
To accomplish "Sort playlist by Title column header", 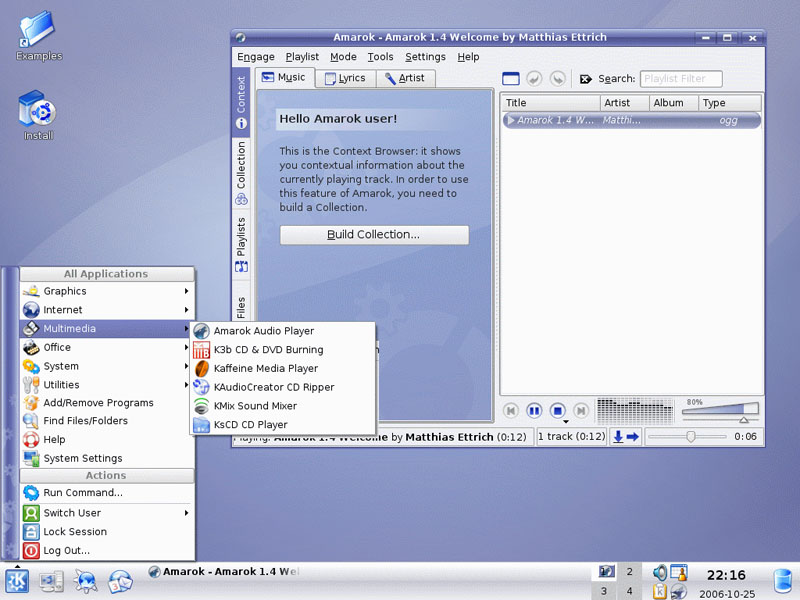I will 551,103.
